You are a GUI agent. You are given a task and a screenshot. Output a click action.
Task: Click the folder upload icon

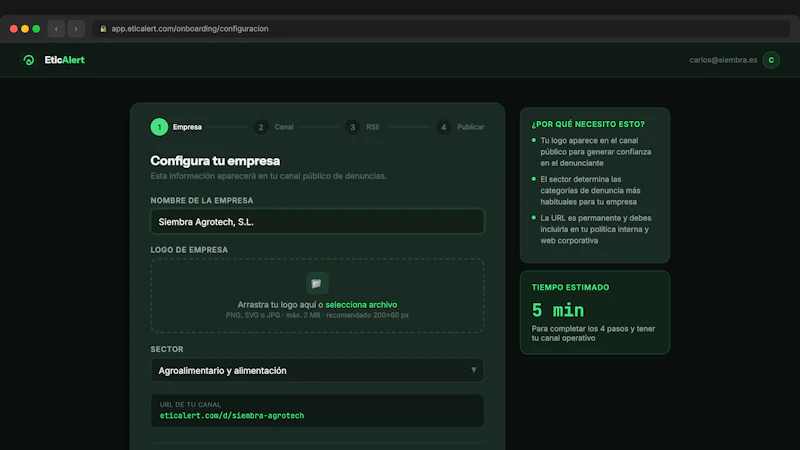pos(317,283)
